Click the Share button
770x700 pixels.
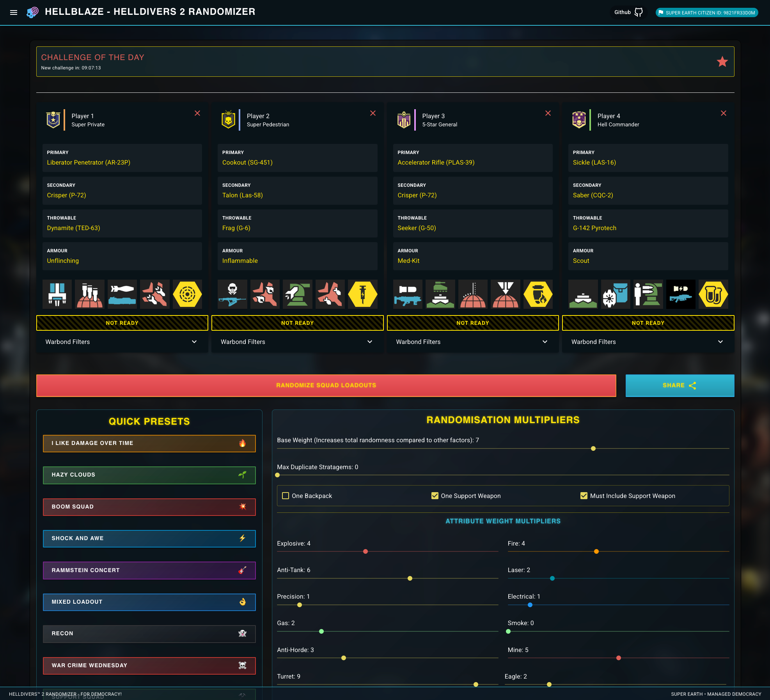[x=680, y=385]
